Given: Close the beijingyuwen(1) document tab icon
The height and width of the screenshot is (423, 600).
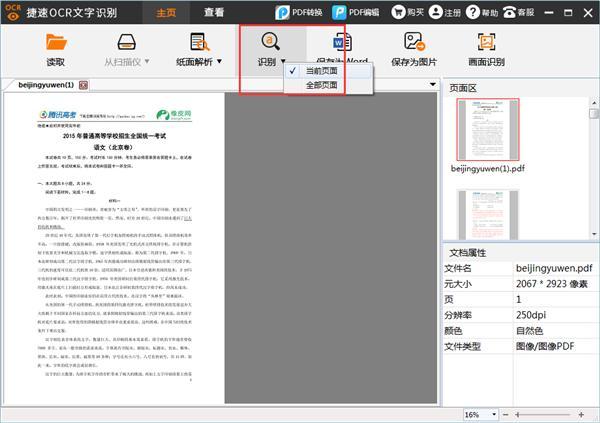Looking at the screenshot, I should pyautogui.click(x=83, y=85).
